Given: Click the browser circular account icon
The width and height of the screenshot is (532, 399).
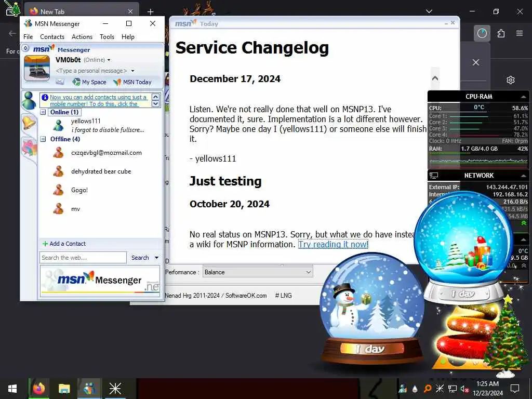Looking at the screenshot, I should point(482,33).
